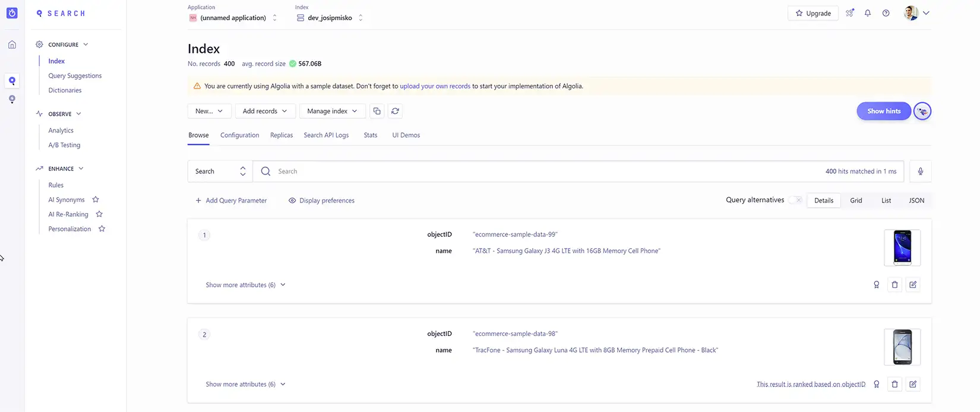Screen dimensions: 980x412
Task: Open A/B Testing in the sidebar
Action: [64, 145]
